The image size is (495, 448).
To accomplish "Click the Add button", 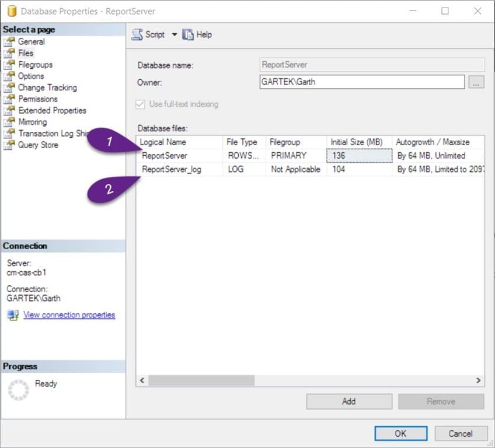I will 349,401.
